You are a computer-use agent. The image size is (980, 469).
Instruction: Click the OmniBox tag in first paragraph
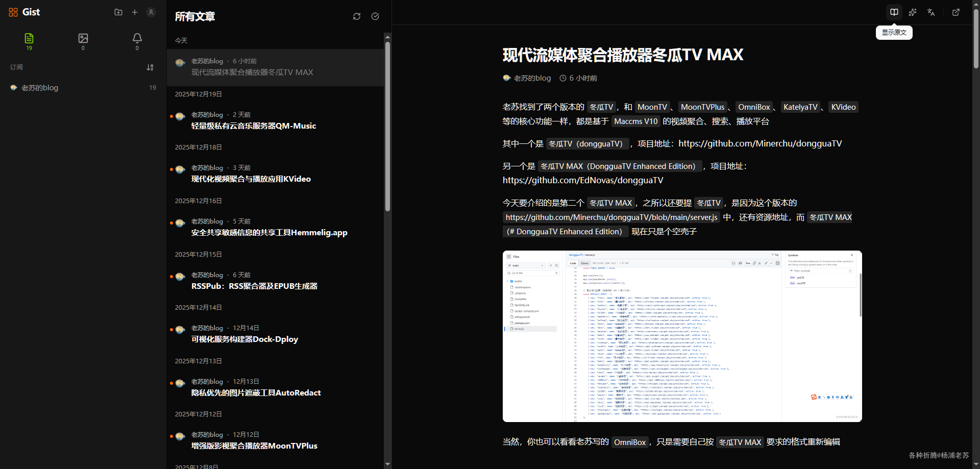pyautogui.click(x=754, y=107)
